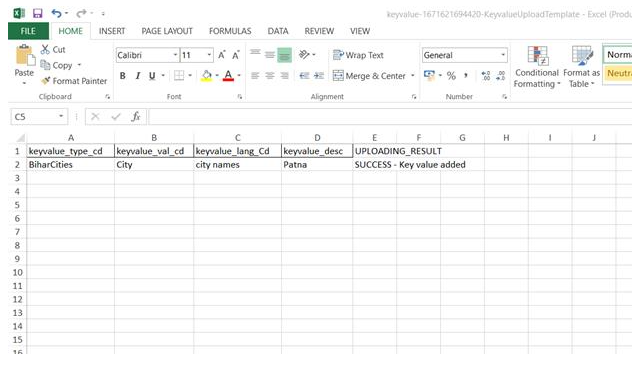Switch to the DATA tab
The height and width of the screenshot is (365, 639).
tap(278, 31)
